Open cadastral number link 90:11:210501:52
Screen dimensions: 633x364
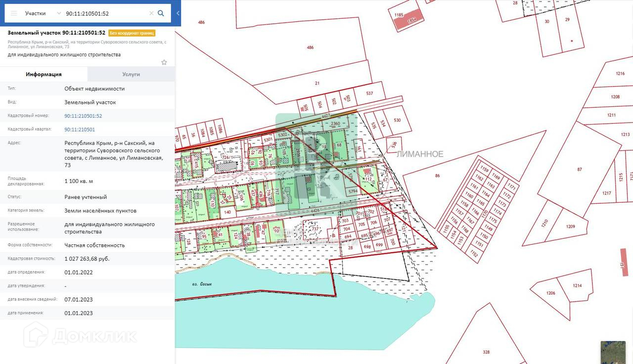pos(83,116)
